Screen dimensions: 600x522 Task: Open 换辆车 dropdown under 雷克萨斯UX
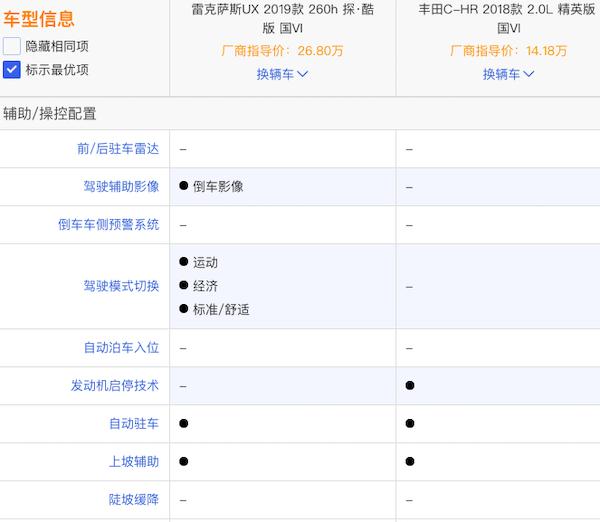282,74
